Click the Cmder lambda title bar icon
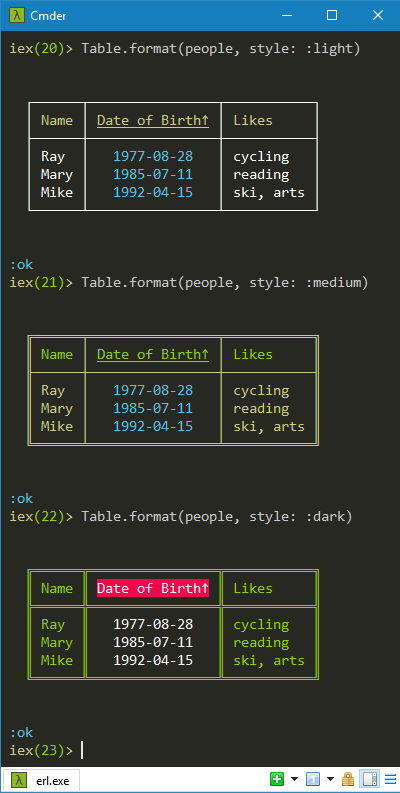The width and height of the screenshot is (400, 793). click(17, 16)
